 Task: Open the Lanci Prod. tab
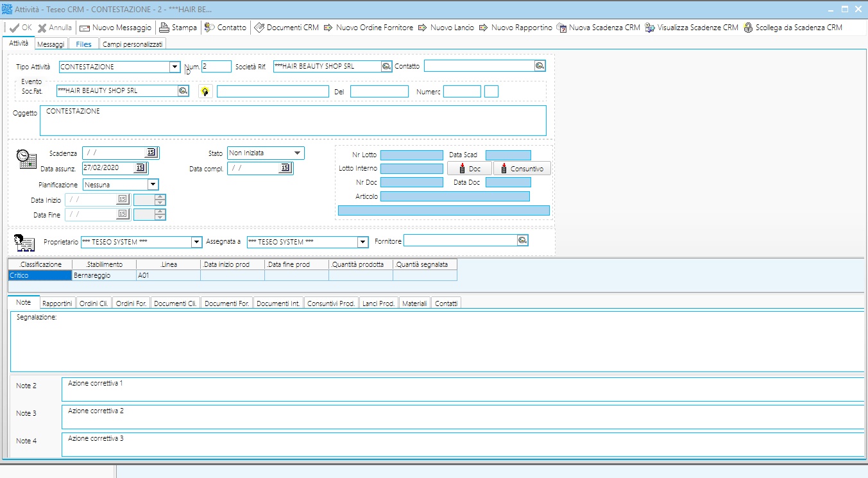tap(379, 303)
